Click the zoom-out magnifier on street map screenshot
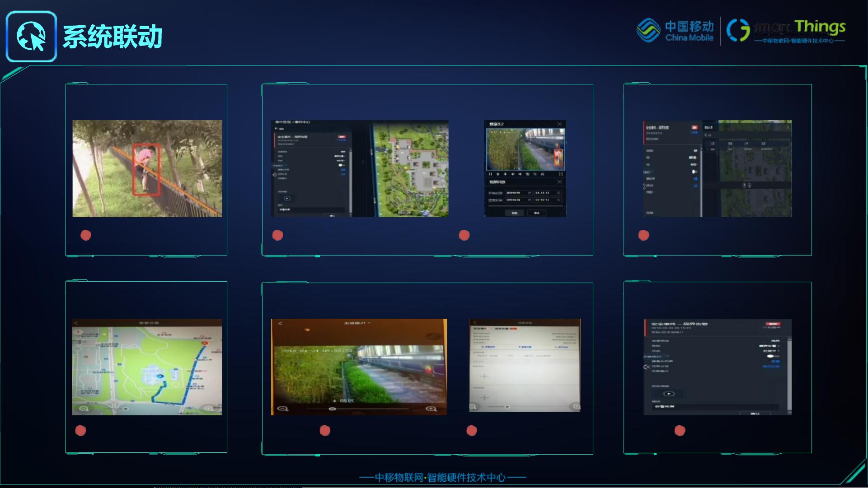This screenshot has height=488, width=868. point(84,409)
